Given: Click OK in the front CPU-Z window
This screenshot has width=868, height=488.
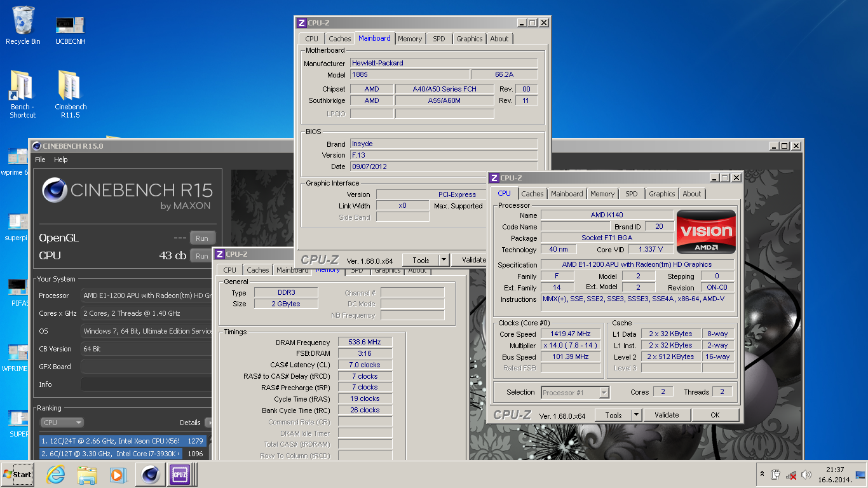Looking at the screenshot, I should [715, 415].
